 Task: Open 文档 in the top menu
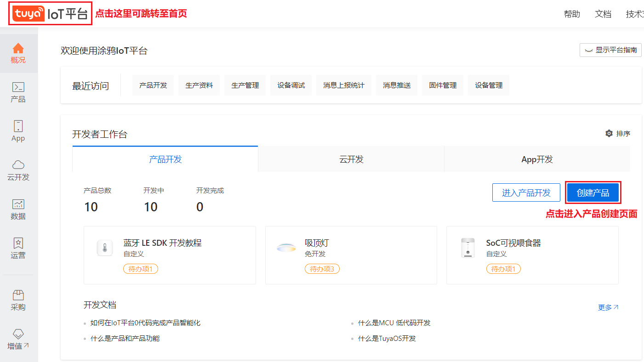pyautogui.click(x=603, y=14)
